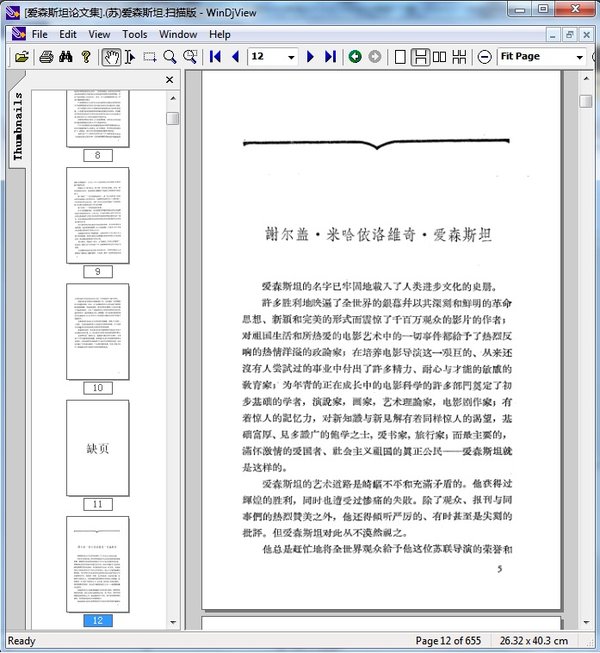Open the page number dropdown
Screen dimensions: 600x653
[x=291, y=57]
